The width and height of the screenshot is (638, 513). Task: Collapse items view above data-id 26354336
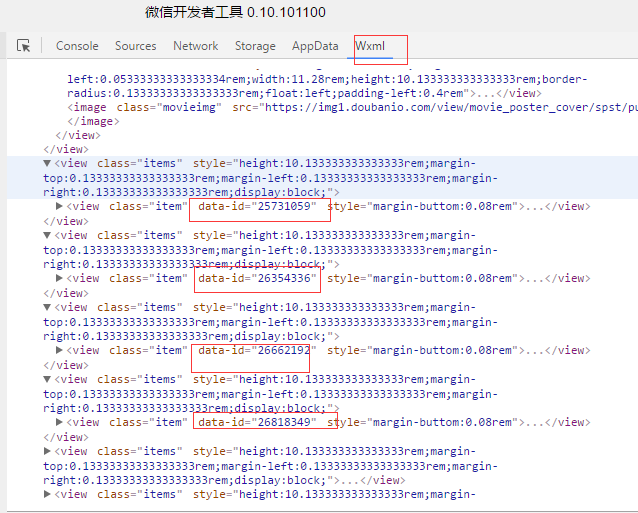click(47, 236)
